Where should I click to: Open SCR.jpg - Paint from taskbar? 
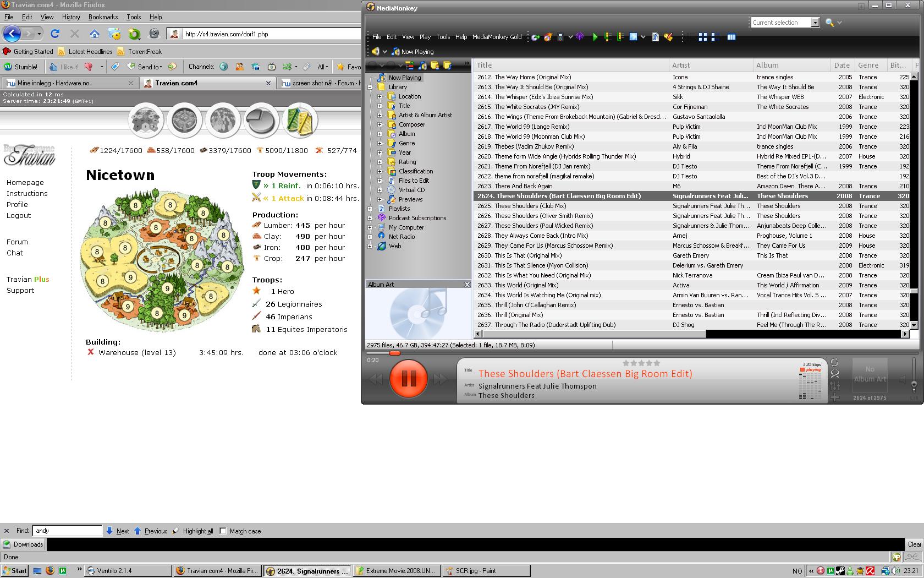486,571
